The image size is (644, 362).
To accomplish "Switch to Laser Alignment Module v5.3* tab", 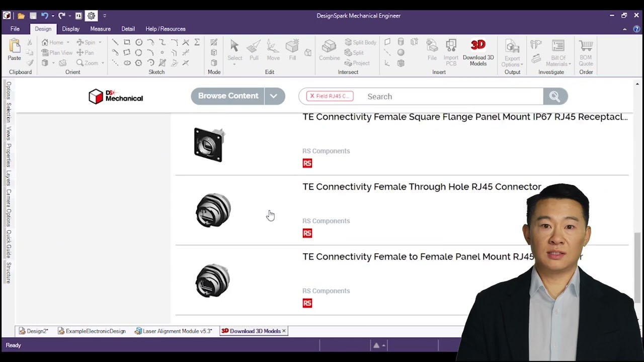I will click(174, 331).
